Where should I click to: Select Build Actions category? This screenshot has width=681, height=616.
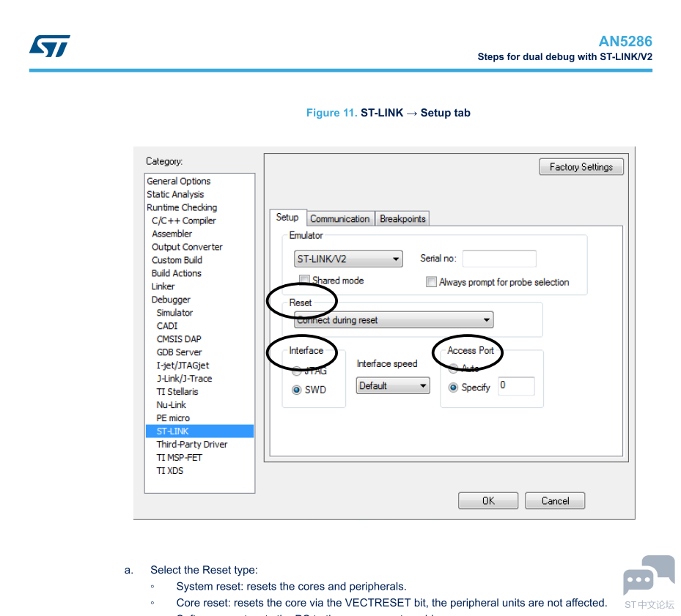point(177,273)
